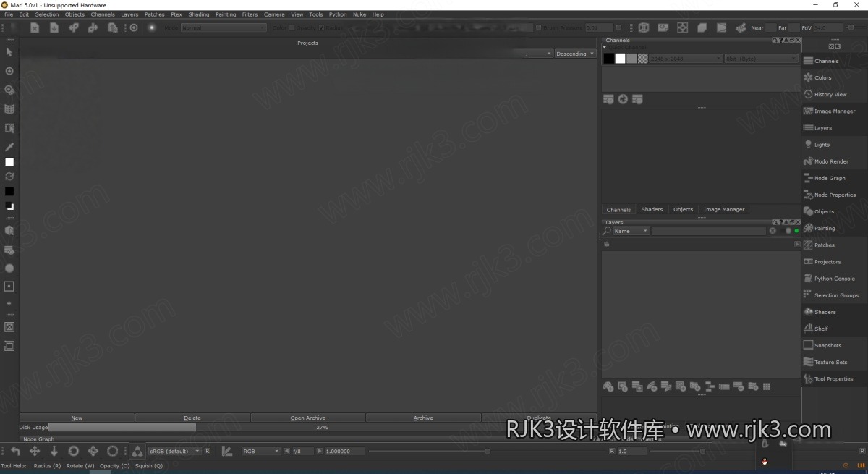Click the Open Archive button
Image resolution: width=868 pixels, height=474 pixels.
tap(308, 418)
